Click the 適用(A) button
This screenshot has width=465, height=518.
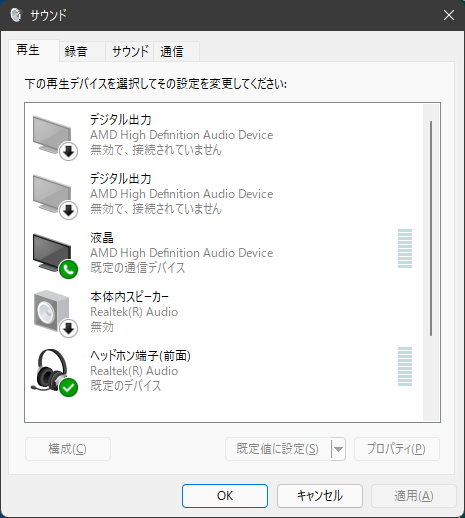[414, 496]
